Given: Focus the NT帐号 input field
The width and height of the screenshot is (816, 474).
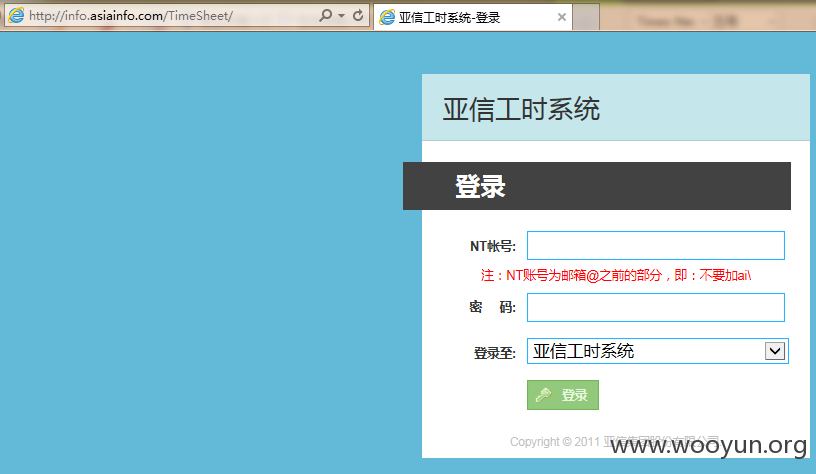Looking at the screenshot, I should (x=656, y=246).
